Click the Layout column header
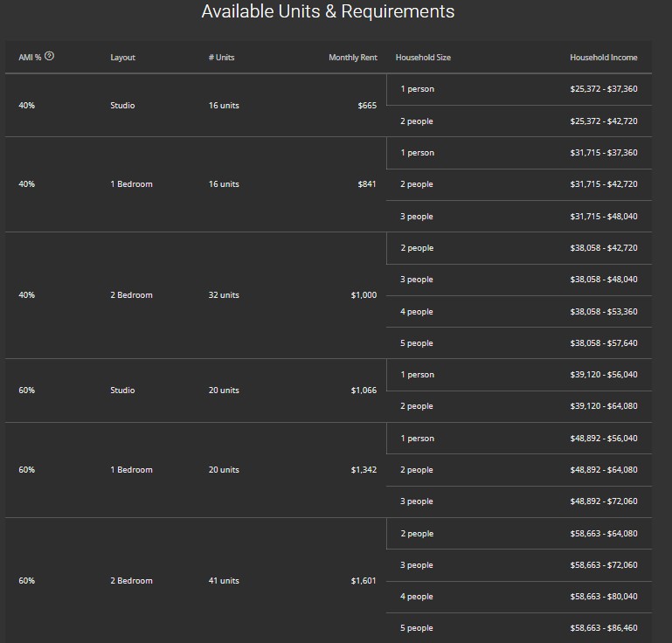The width and height of the screenshot is (672, 643). (x=122, y=58)
